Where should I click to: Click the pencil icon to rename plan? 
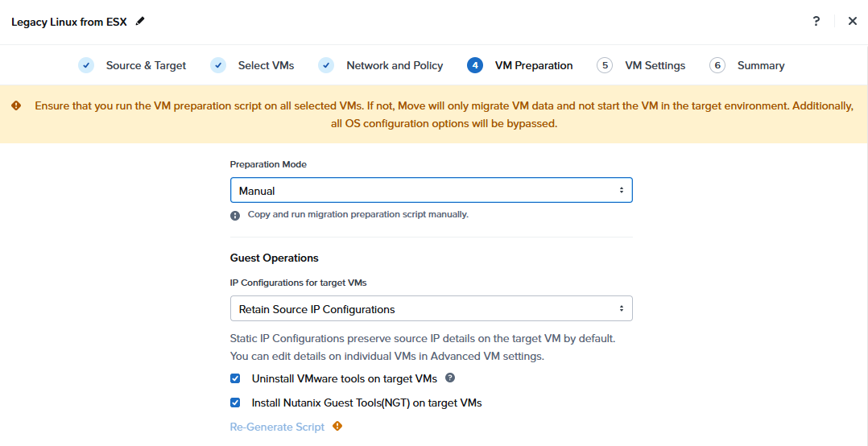point(141,22)
